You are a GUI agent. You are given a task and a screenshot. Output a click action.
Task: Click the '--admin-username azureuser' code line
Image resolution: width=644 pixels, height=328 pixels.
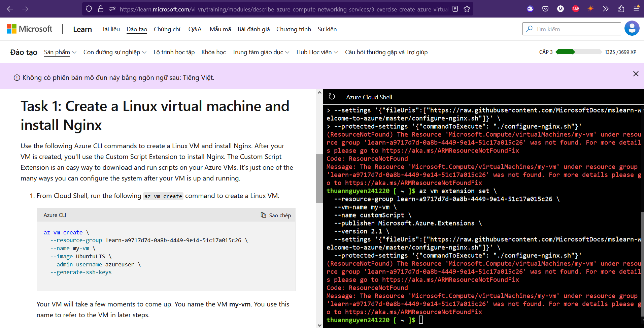tap(95, 264)
